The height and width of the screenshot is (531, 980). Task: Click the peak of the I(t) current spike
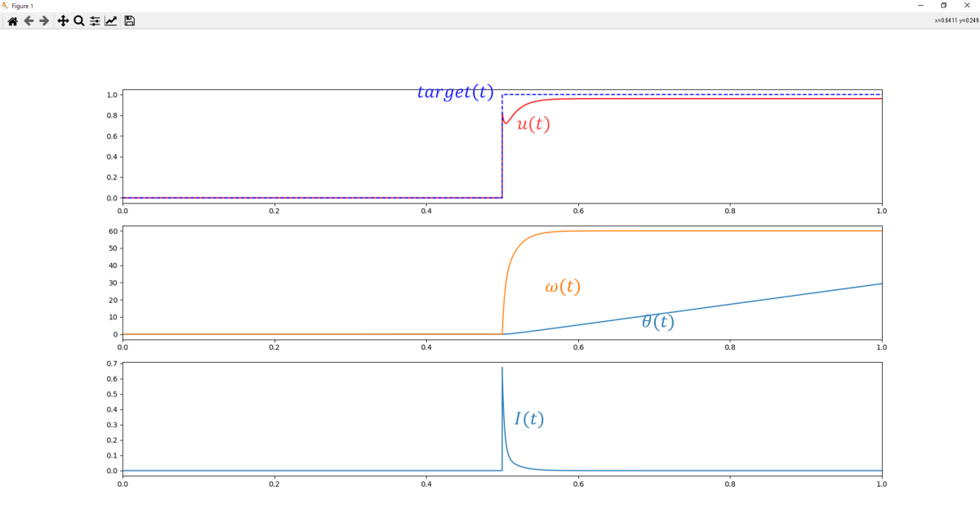[502, 368]
